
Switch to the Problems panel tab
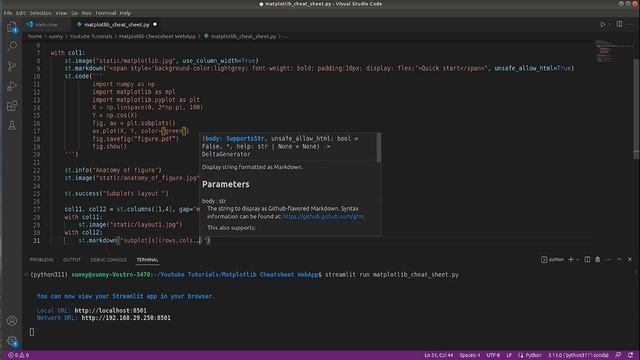tap(41, 260)
